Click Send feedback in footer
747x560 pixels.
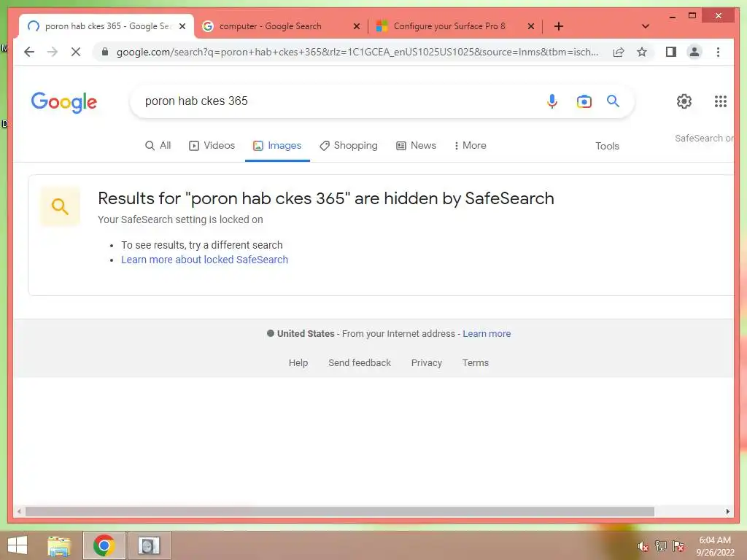(359, 363)
